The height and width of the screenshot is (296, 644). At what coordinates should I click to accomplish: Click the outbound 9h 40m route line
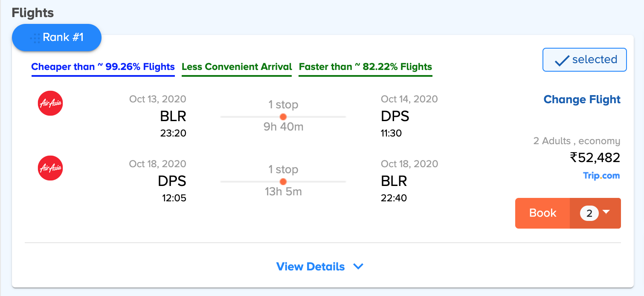click(x=283, y=116)
